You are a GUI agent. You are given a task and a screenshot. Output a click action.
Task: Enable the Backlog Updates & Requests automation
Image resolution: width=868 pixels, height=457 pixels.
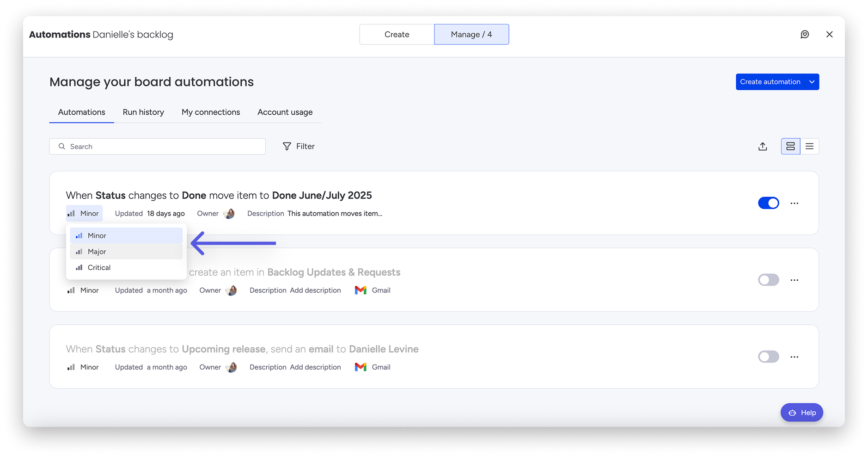point(768,280)
